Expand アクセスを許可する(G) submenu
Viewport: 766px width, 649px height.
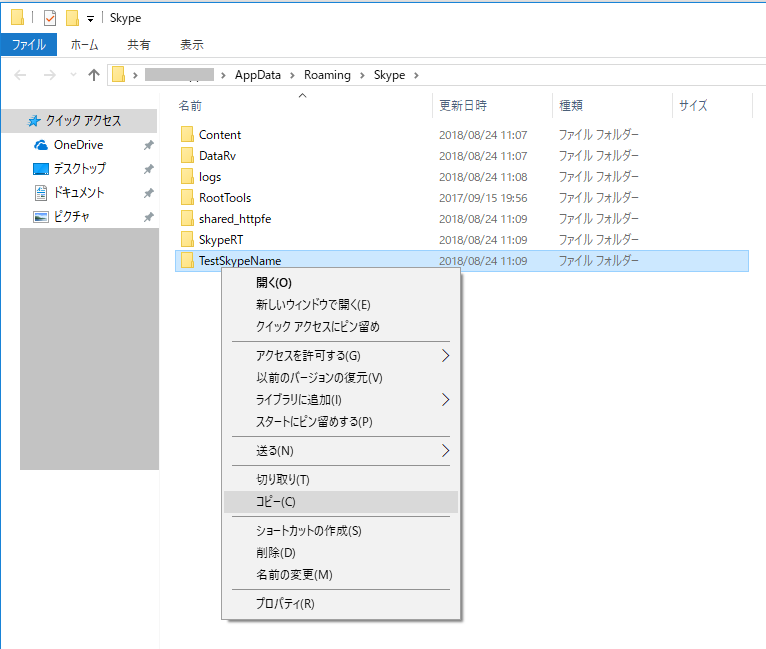(x=341, y=356)
